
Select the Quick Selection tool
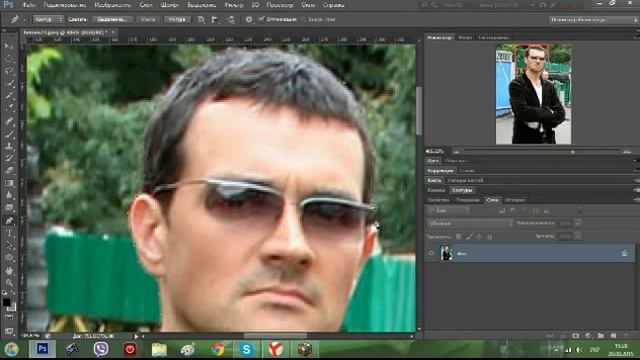click(9, 83)
